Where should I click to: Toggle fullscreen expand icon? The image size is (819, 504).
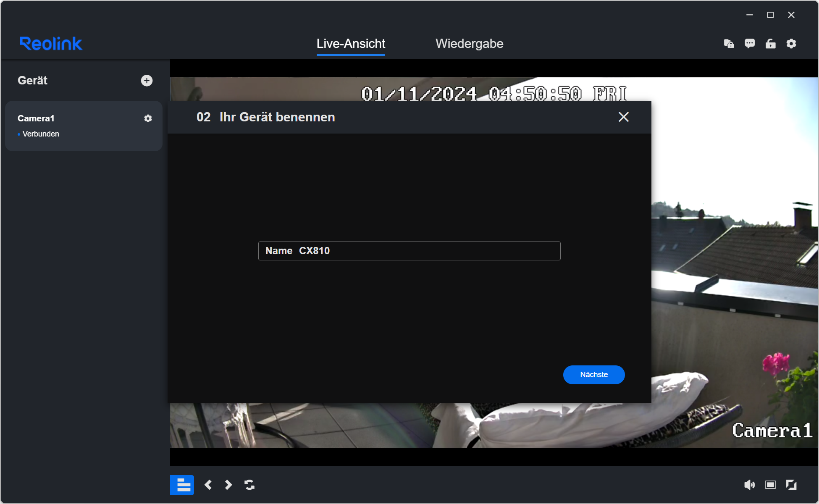click(791, 485)
